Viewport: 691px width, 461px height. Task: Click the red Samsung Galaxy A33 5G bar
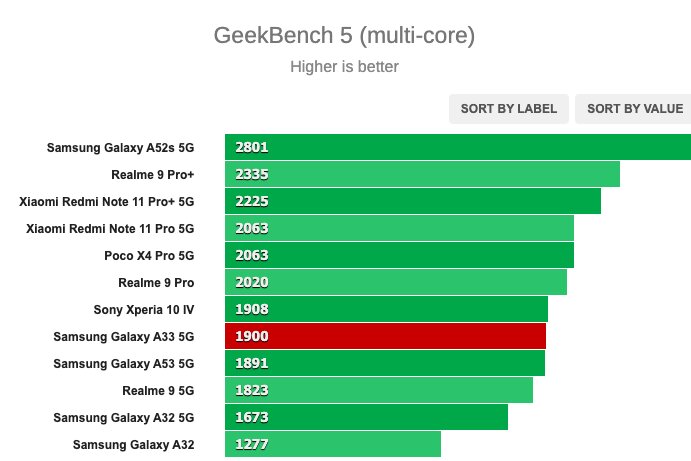pyautogui.click(x=386, y=336)
